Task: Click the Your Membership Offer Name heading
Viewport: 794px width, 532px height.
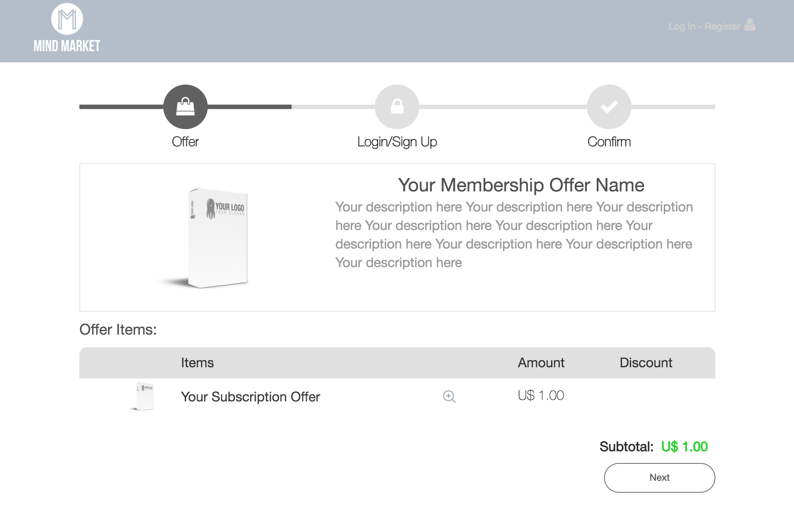Action: click(x=521, y=185)
